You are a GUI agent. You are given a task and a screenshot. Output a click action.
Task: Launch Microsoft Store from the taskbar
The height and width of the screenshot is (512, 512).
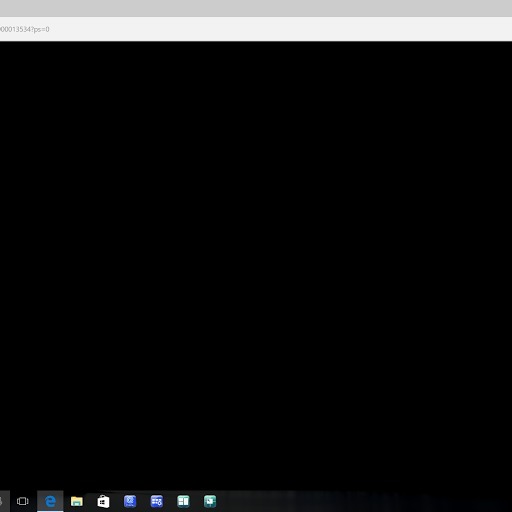[103, 501]
